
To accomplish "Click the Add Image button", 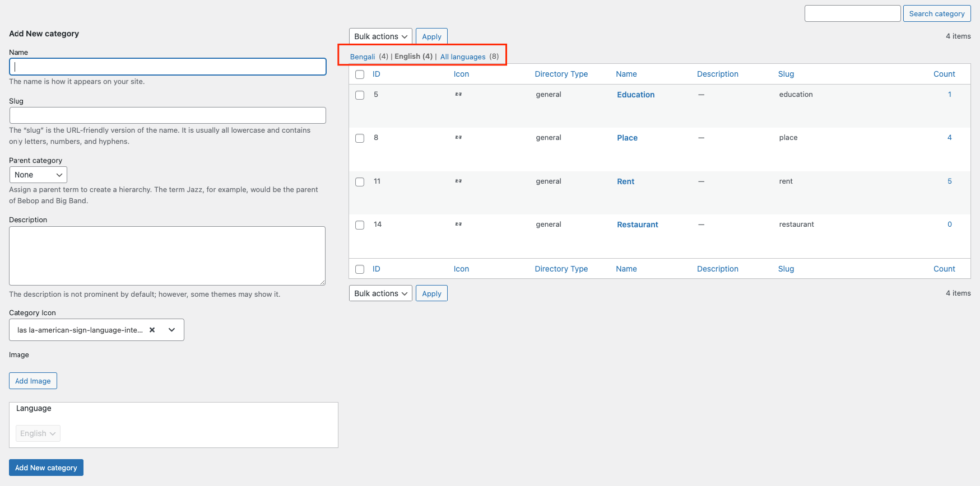I will click(33, 381).
